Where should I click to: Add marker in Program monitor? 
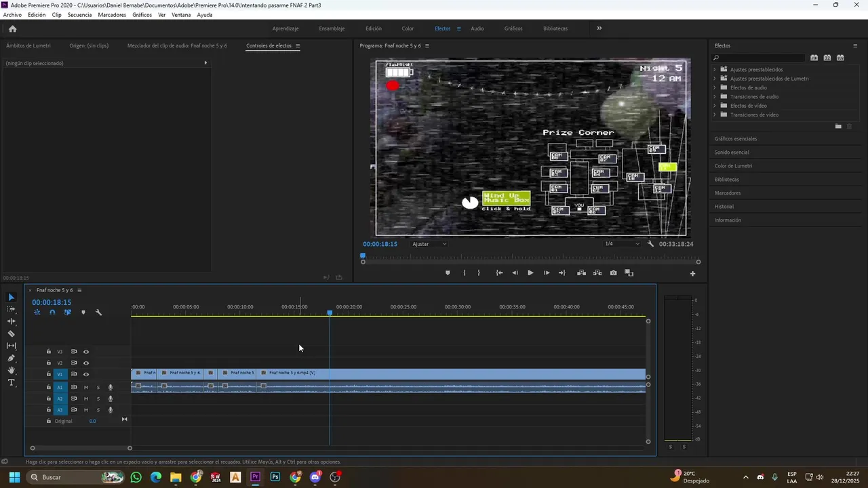coord(448,273)
